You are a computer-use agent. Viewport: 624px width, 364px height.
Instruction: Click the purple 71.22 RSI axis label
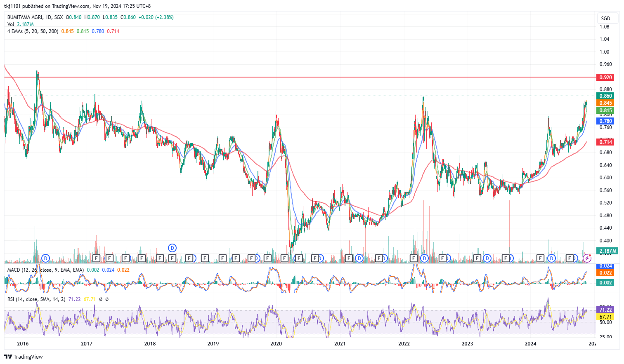[x=605, y=310]
